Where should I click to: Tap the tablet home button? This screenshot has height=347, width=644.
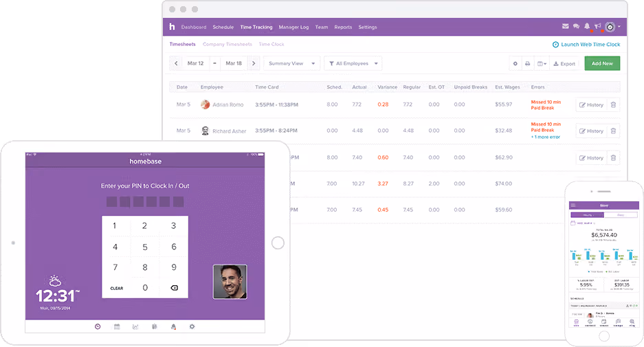coord(278,243)
